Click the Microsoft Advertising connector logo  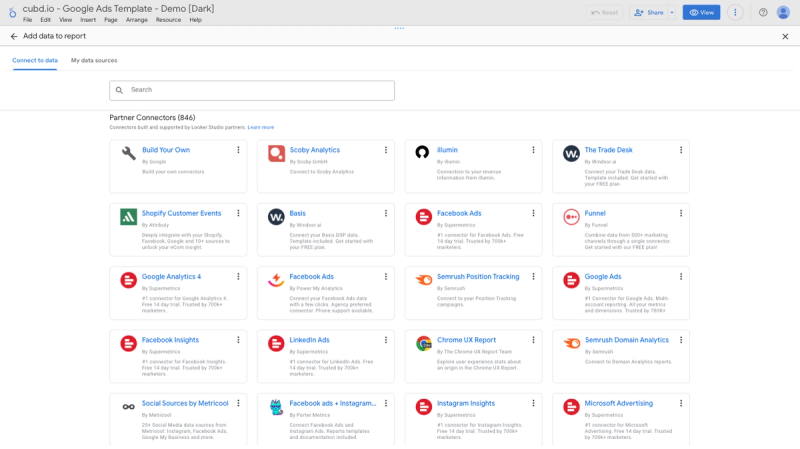[x=571, y=407]
